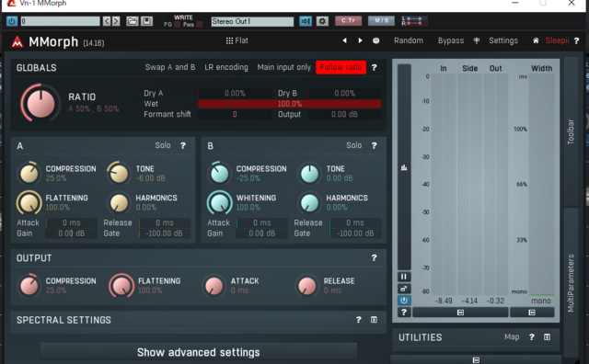This screenshot has width=589, height=364.
Task: Save preset with the floppy disk icon
Action: click(146, 21)
